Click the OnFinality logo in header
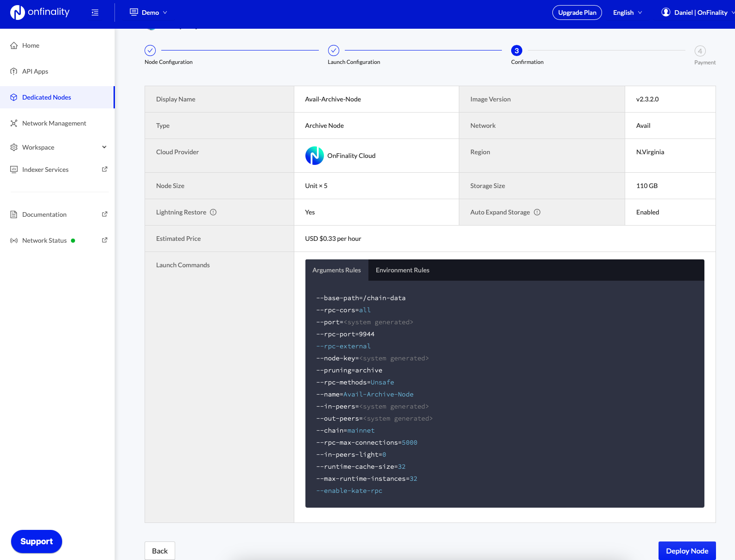The image size is (735, 560). [40, 13]
